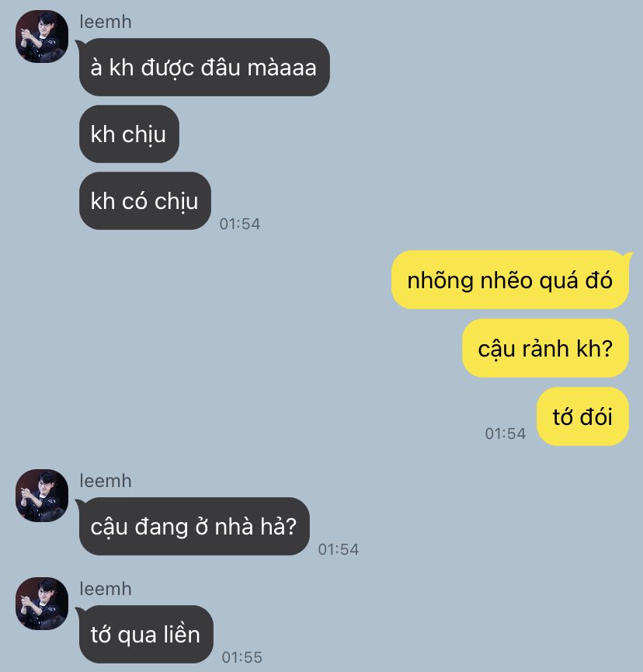
Task: Select the "à kh được đâu màaaa" message bubble
Action: click(204, 68)
